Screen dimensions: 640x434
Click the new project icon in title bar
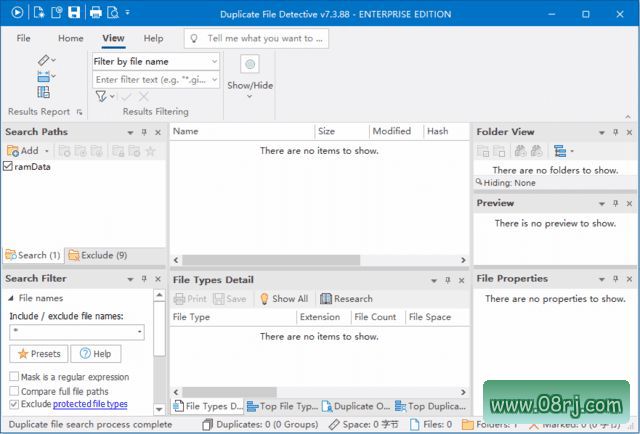(39, 13)
